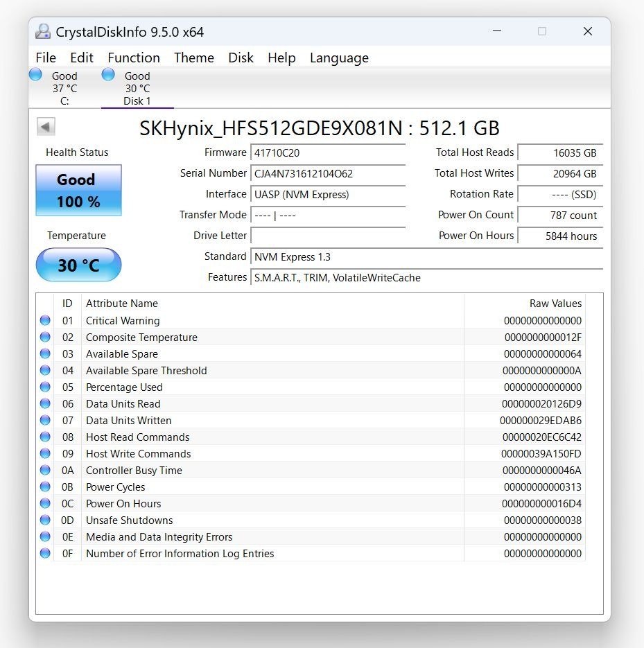Open the Theme menu
The height and width of the screenshot is (648, 644).
click(194, 58)
